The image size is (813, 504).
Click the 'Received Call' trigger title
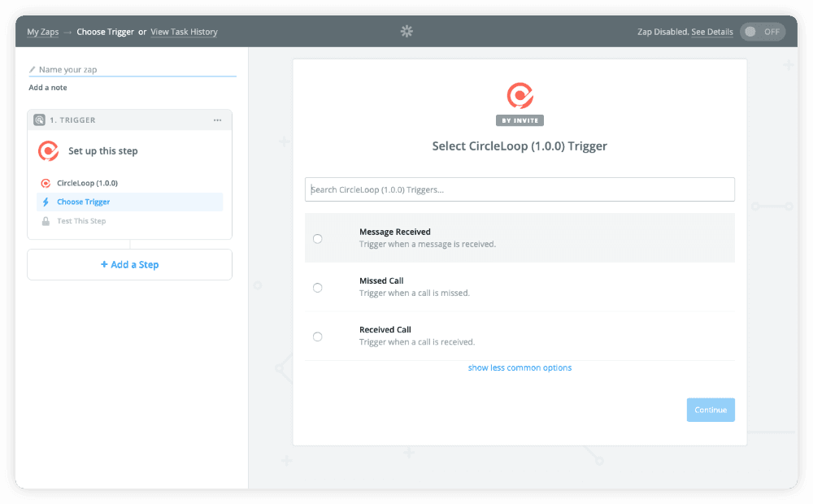pos(385,330)
